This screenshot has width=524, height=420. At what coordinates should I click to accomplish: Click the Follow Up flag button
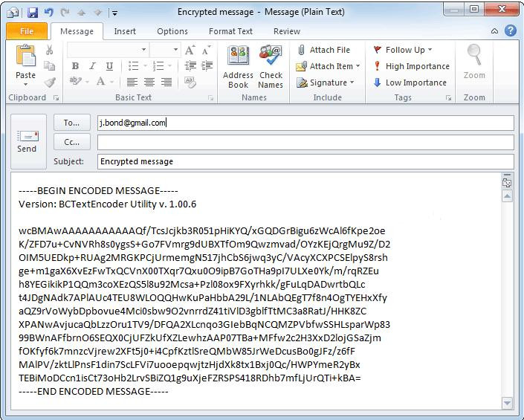click(403, 50)
